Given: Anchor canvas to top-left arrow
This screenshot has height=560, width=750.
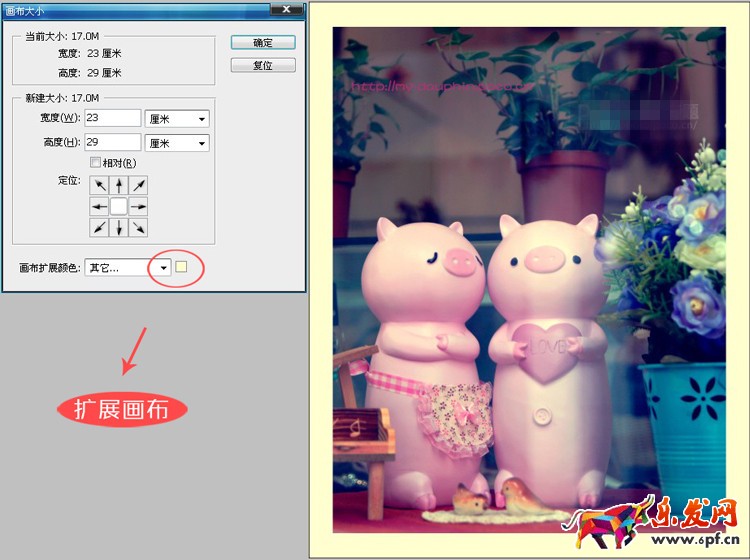Looking at the screenshot, I should [x=99, y=185].
